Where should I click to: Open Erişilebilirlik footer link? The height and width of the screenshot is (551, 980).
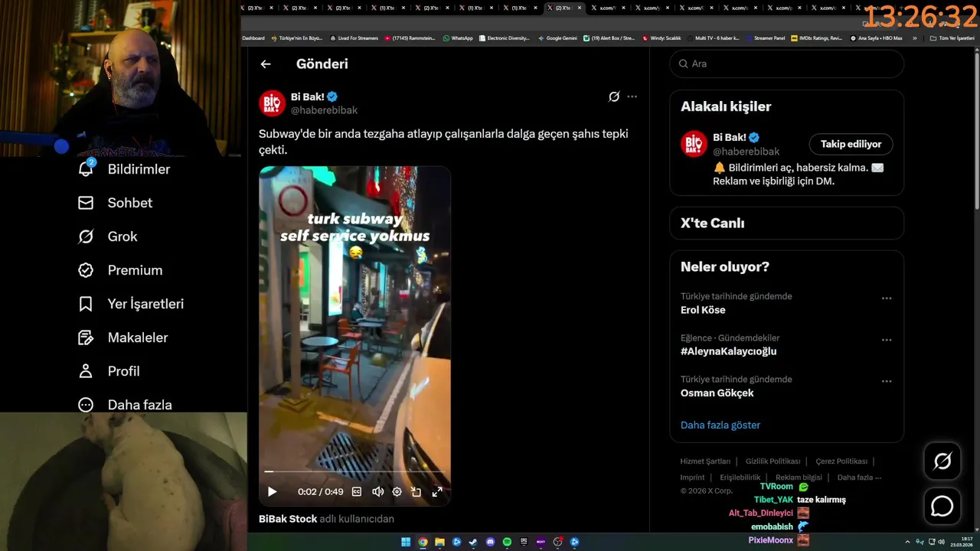740,478
